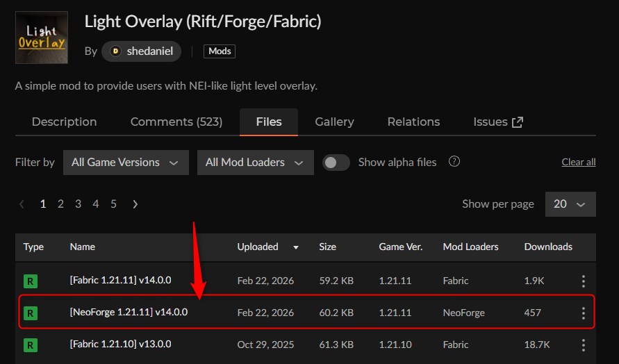
Task: Click the next page arrow
Action: [x=135, y=204]
